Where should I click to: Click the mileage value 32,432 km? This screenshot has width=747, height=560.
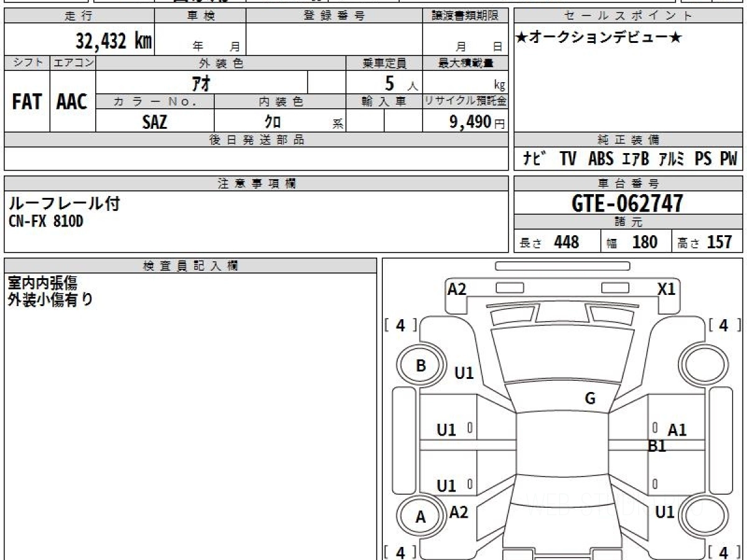click(114, 42)
